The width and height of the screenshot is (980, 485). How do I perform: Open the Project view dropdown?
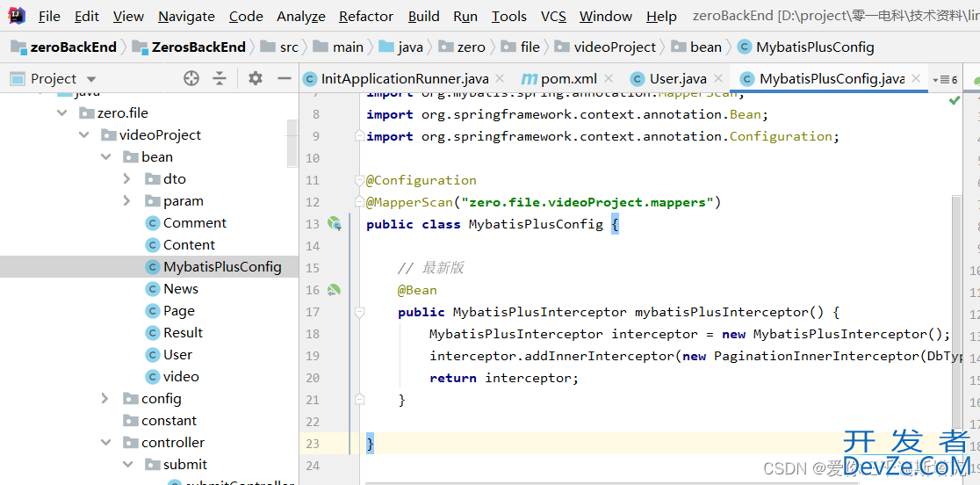tap(91, 79)
